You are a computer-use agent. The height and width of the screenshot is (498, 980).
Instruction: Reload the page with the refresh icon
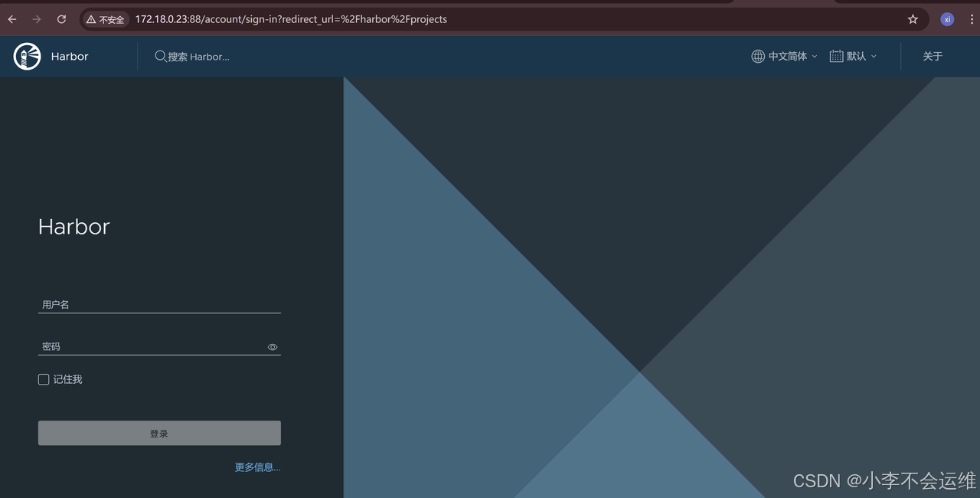tap(61, 19)
